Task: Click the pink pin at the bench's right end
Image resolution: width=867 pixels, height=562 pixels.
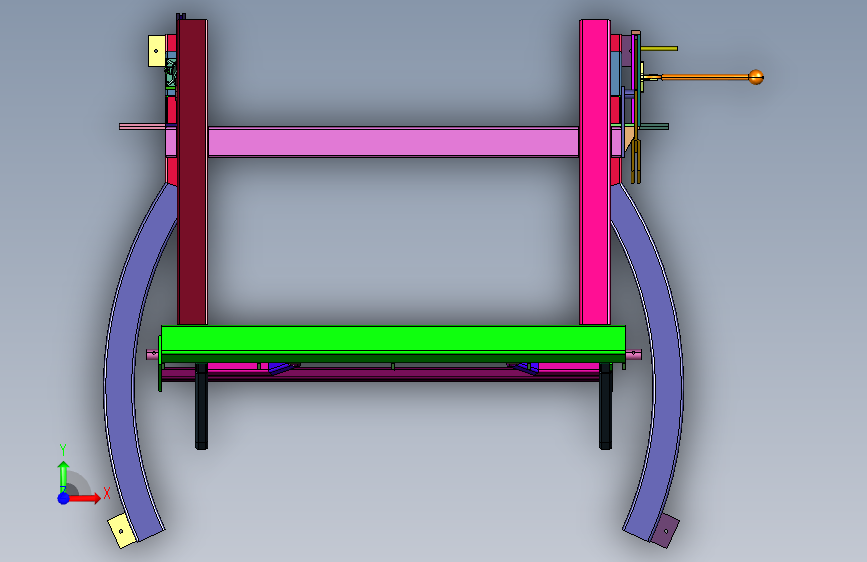Action: point(634,355)
